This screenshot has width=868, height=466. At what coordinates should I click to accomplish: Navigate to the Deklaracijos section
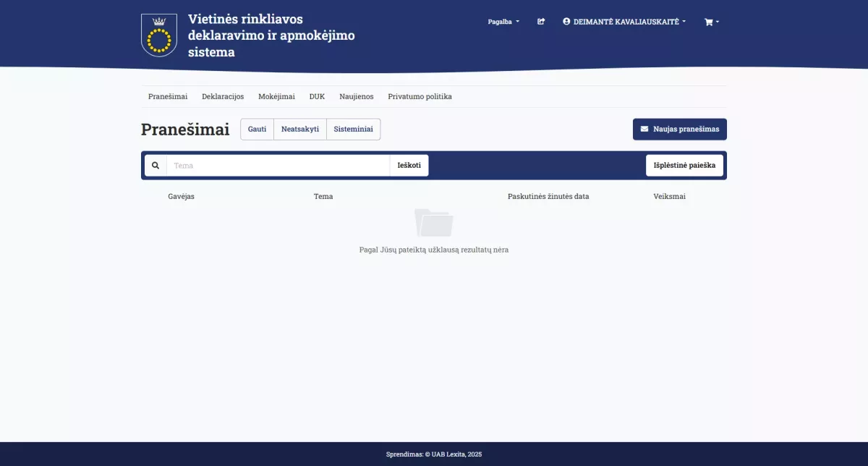223,96
